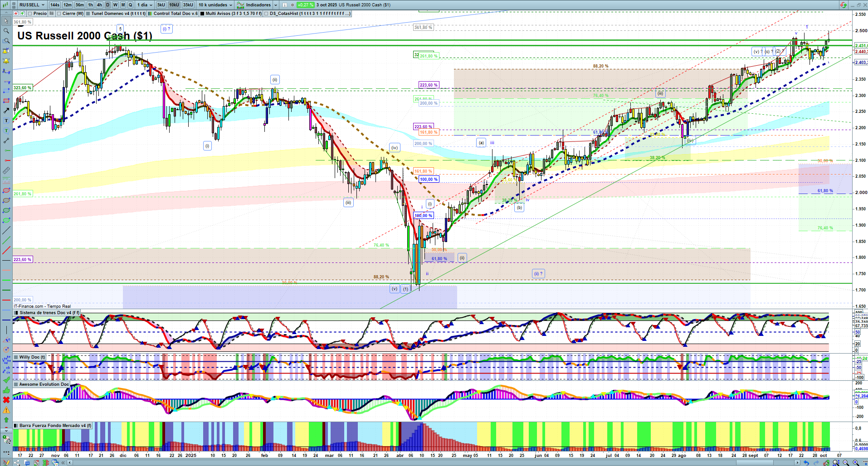The image size is (868, 466).
Task: Choose the ruler measurement tool
Action: click(x=6, y=170)
